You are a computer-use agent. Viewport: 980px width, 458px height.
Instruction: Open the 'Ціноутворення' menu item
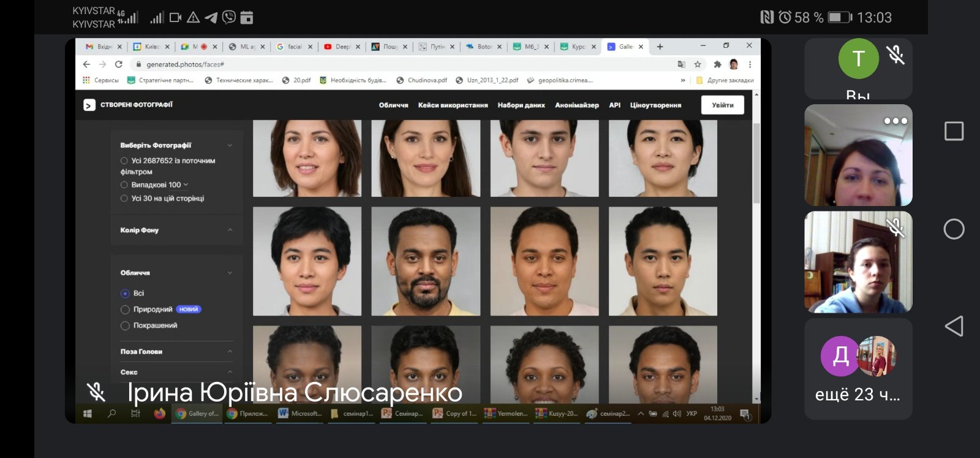[x=655, y=105]
